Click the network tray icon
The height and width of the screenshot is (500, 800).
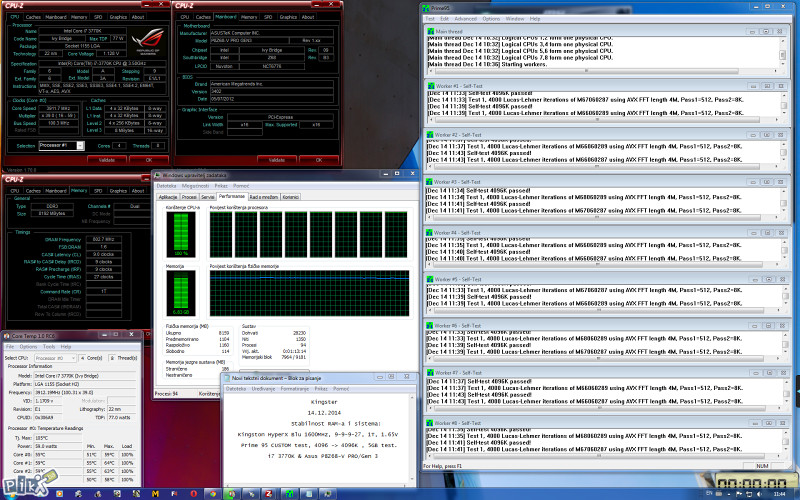click(749, 494)
